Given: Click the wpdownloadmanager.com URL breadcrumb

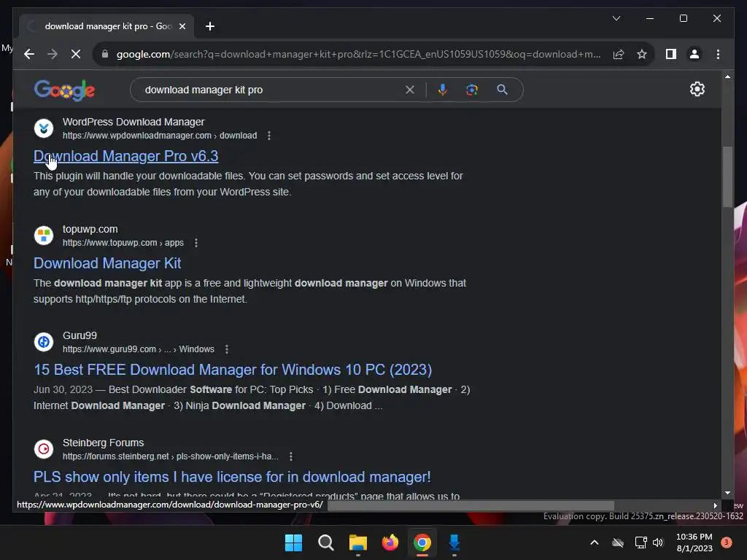Looking at the screenshot, I should click(x=160, y=136).
